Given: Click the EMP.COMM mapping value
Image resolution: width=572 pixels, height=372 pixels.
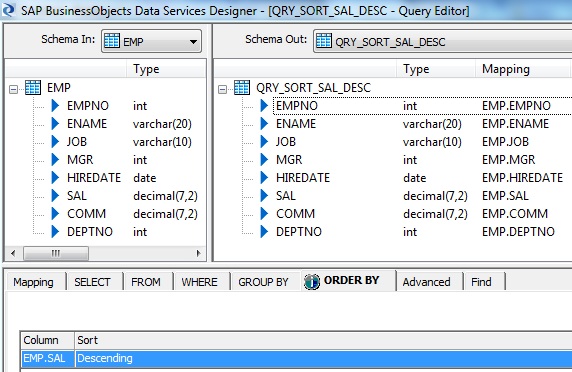Looking at the screenshot, I should coord(515,214).
